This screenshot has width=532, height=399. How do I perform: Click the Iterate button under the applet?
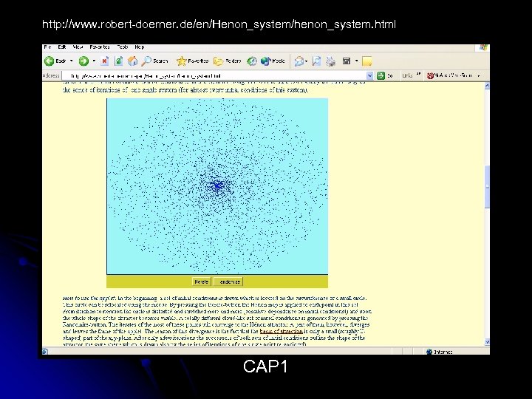(x=201, y=282)
